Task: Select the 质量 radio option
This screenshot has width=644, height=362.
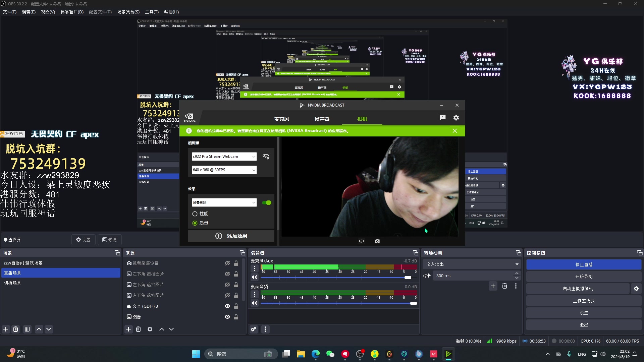Action: [195, 223]
